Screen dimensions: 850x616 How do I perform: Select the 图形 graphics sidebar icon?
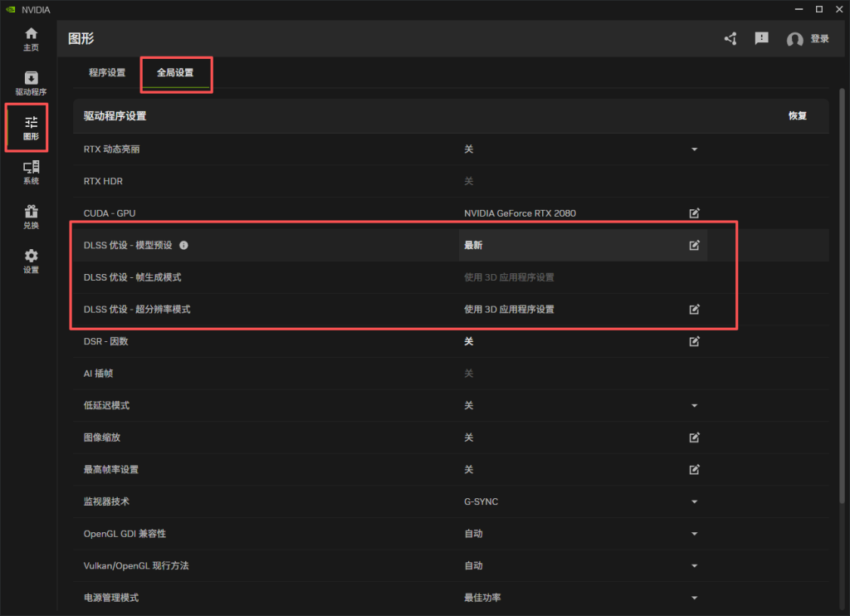coord(31,128)
